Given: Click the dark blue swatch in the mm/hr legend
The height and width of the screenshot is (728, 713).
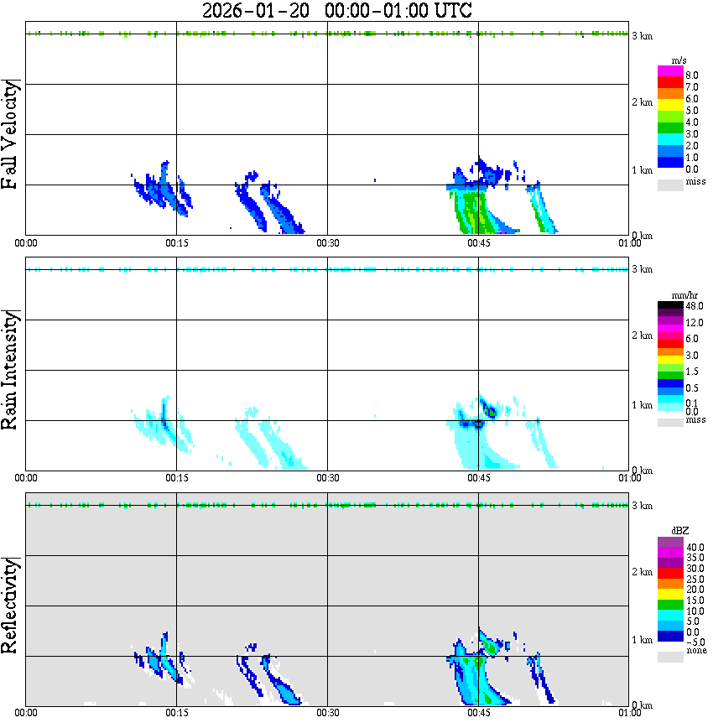Looking at the screenshot, I should coord(670,383).
